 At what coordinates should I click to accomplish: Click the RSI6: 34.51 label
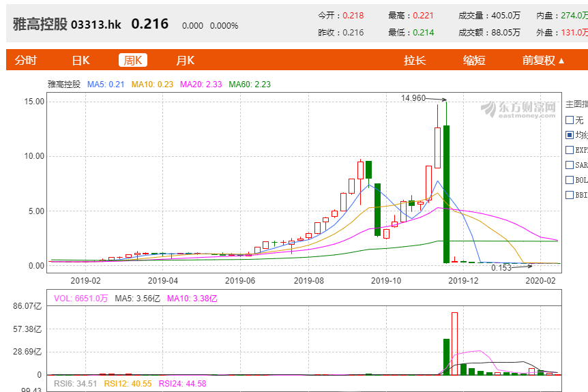75,384
